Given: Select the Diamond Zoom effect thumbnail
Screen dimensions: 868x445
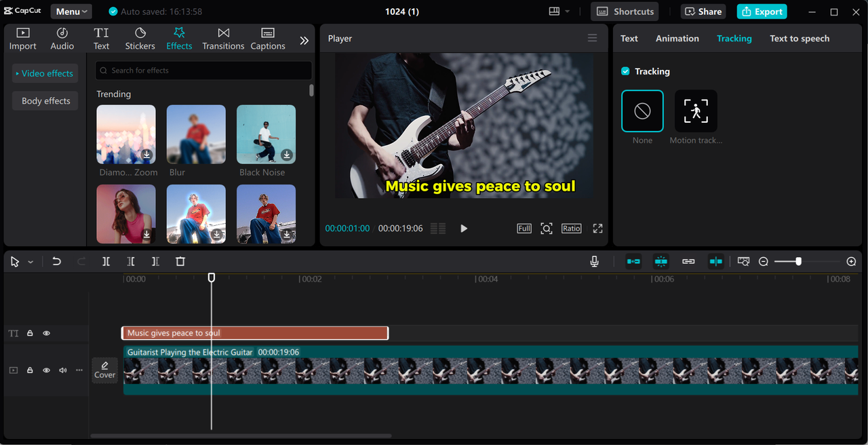Looking at the screenshot, I should click(126, 134).
